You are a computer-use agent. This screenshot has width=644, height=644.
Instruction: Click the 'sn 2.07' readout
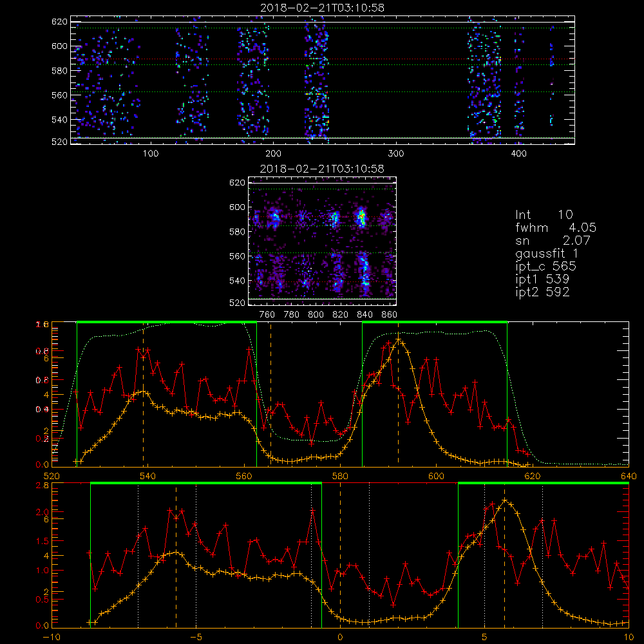point(553,240)
